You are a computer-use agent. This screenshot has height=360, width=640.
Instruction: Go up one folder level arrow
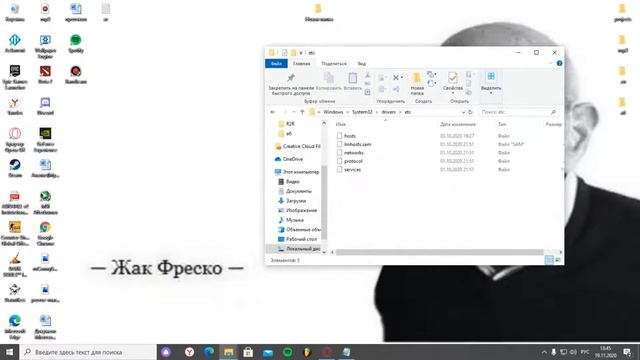[x=302, y=112]
